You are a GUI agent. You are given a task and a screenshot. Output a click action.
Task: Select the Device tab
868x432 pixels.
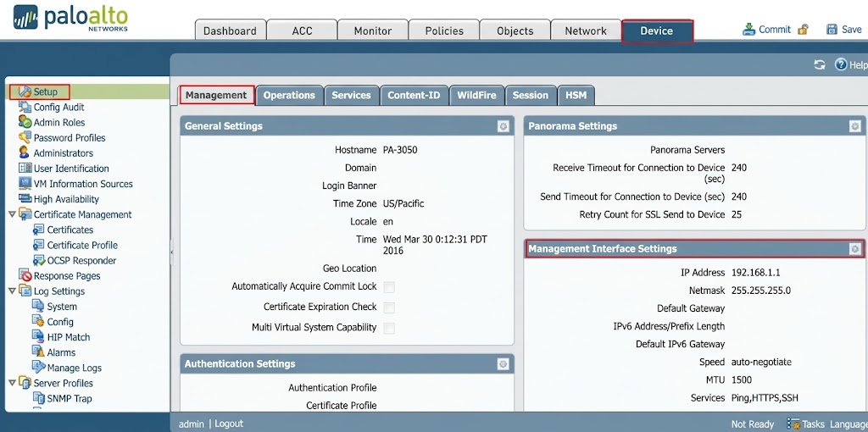click(x=657, y=31)
